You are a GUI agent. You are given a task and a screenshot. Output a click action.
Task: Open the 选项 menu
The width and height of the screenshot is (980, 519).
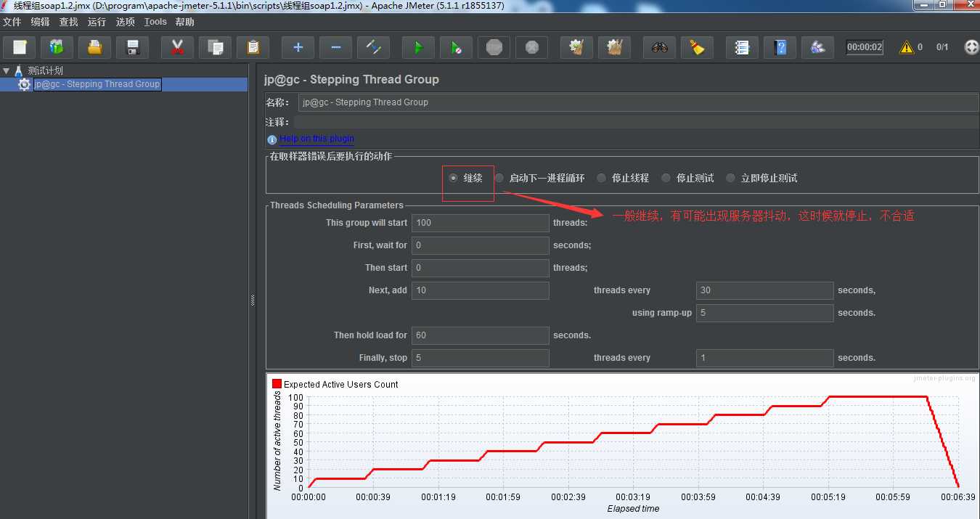(x=125, y=22)
